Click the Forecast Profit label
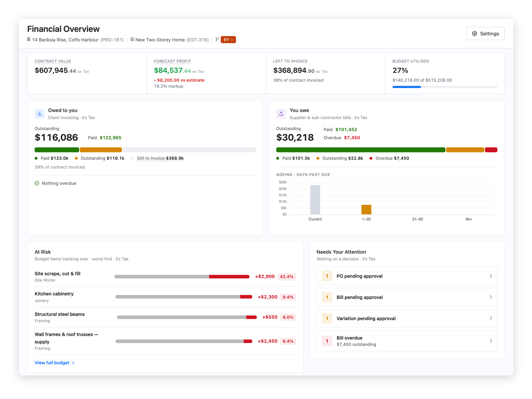The height and width of the screenshot is (399, 532). (172, 61)
